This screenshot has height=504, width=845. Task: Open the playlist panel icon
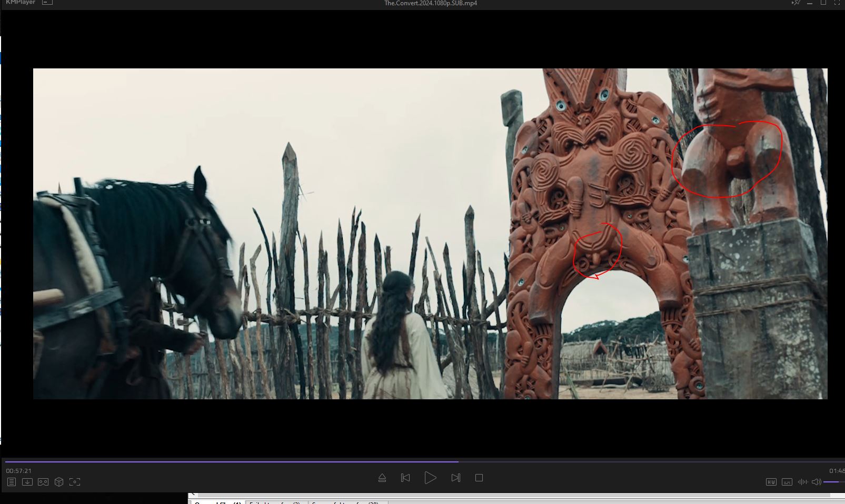pos(12,482)
